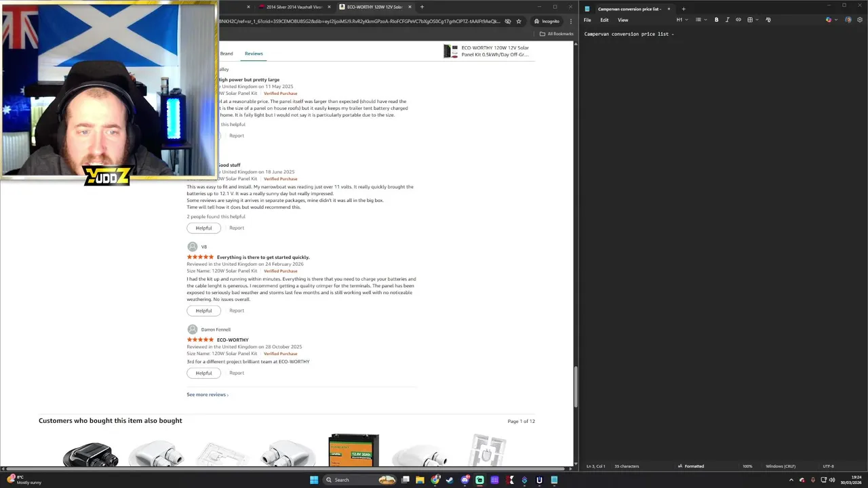This screenshot has height=488, width=868.
Task: Clear formatting in Notepad toolbar
Action: (768, 20)
